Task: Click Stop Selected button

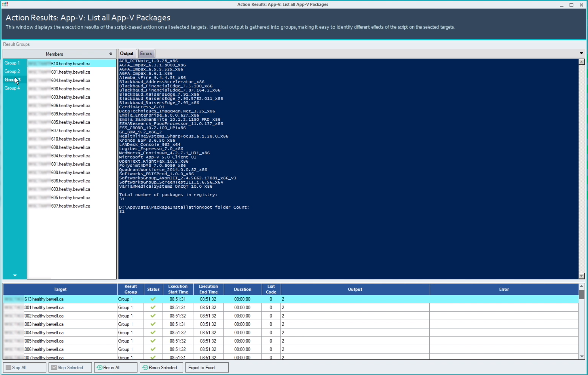Action: 70,367
